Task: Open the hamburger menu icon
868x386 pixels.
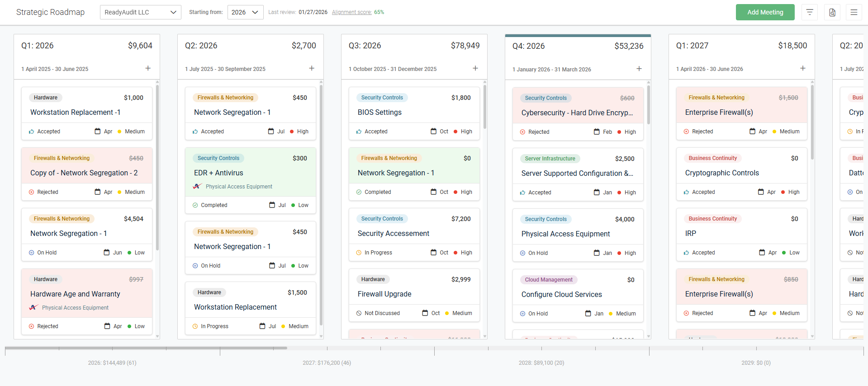Action: [854, 12]
